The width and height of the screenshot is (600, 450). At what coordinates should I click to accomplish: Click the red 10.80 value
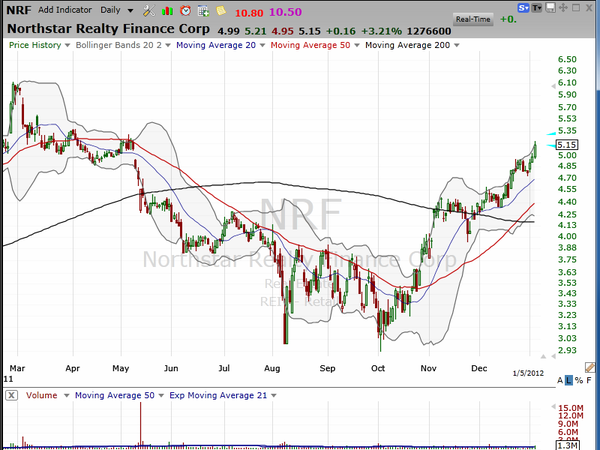point(249,13)
